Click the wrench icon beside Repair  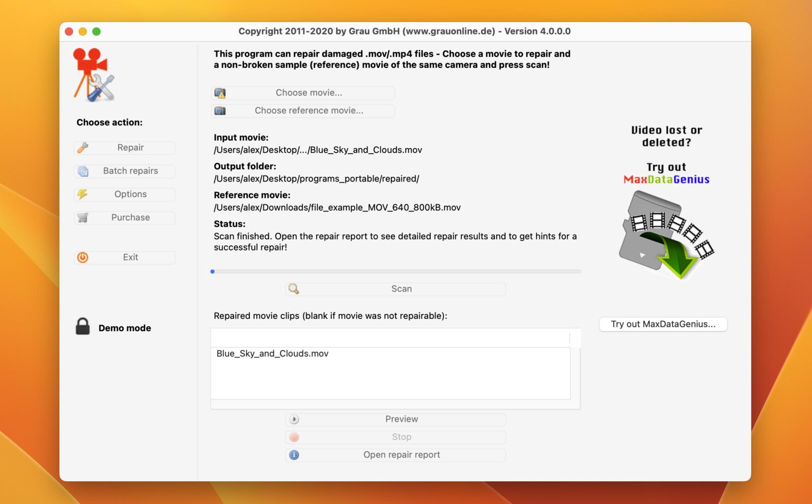click(x=83, y=148)
